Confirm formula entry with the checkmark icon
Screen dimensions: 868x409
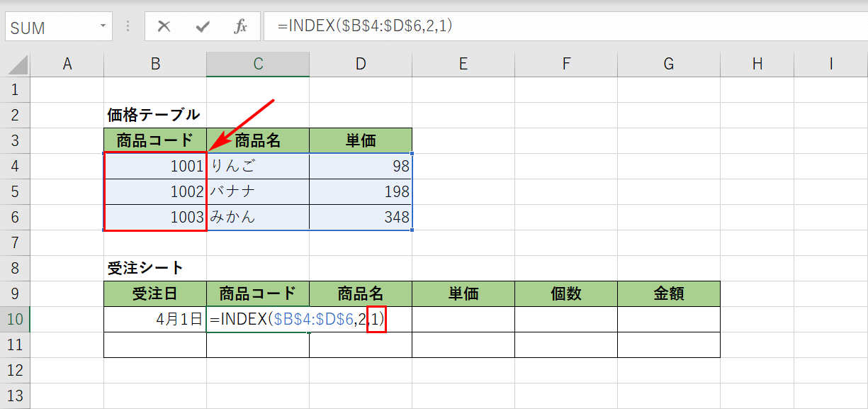coord(202,27)
